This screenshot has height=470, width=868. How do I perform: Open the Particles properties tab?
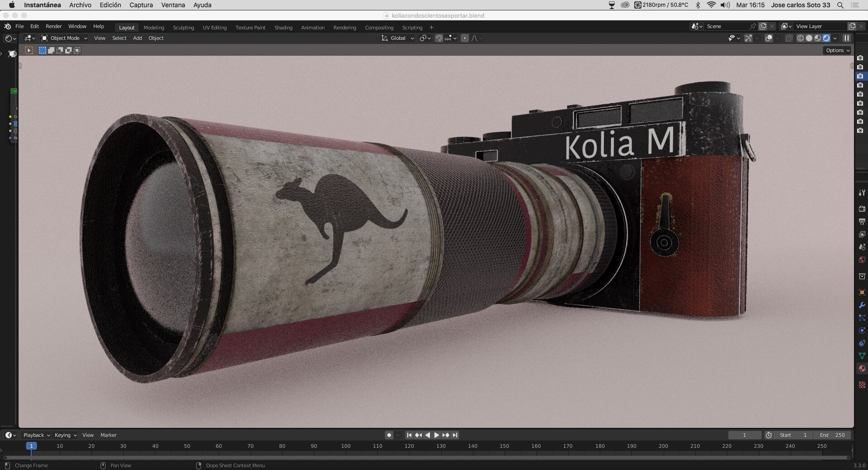pos(862,318)
